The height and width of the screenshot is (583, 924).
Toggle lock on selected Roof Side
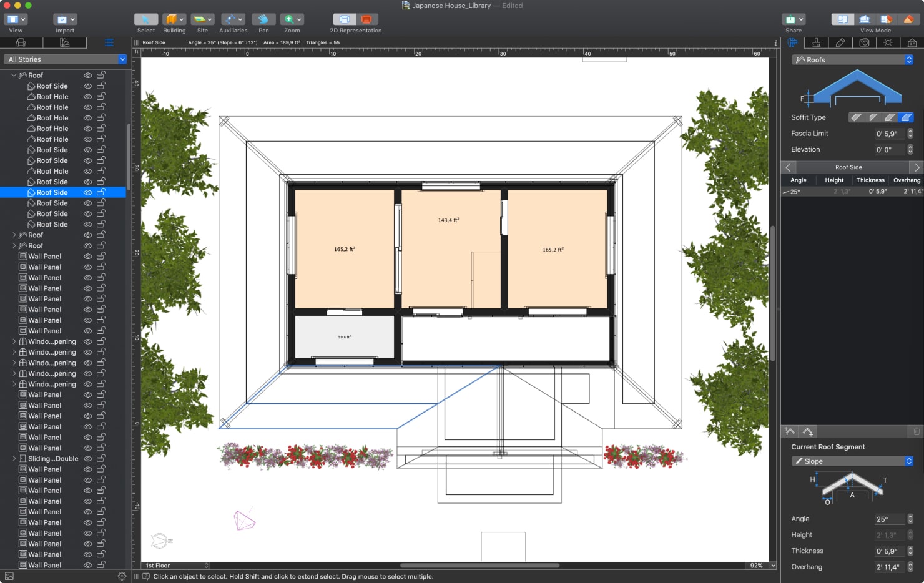[101, 192]
